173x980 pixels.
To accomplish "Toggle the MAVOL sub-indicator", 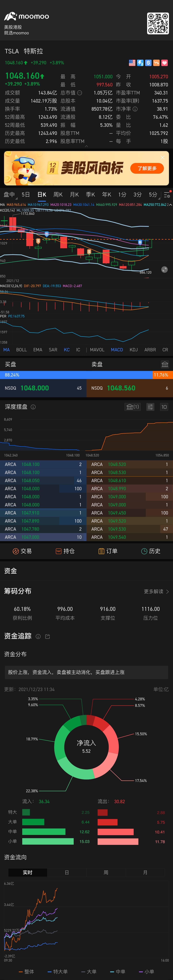I will tap(97, 350).
